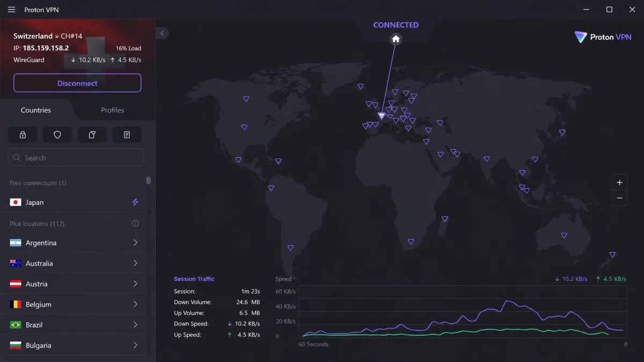
Task: Select Japan free connection
Action: 74,202
